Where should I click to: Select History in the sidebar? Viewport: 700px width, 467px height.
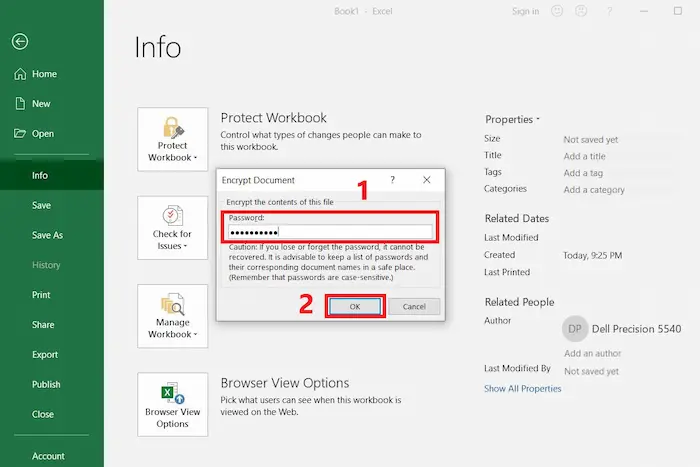point(52,265)
